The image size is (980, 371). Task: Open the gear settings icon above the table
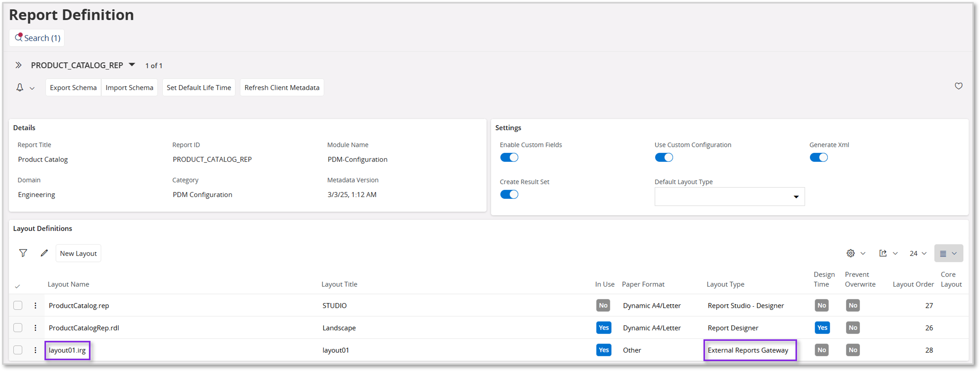click(x=851, y=253)
